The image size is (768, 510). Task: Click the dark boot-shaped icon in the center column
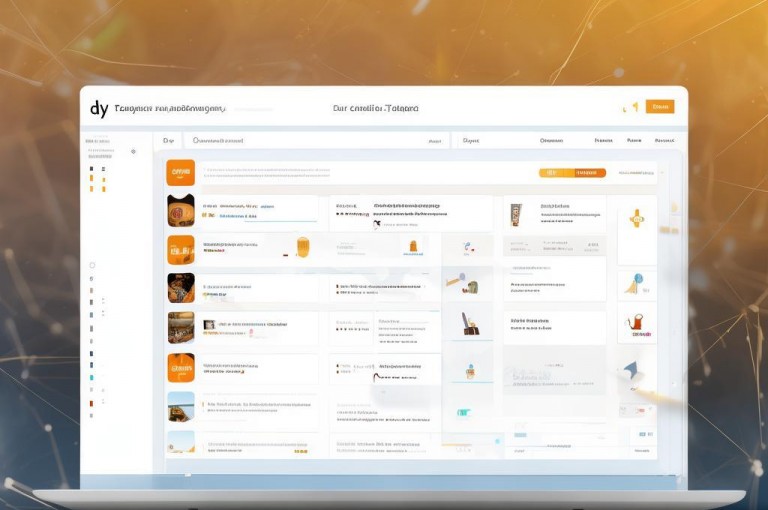click(469, 324)
